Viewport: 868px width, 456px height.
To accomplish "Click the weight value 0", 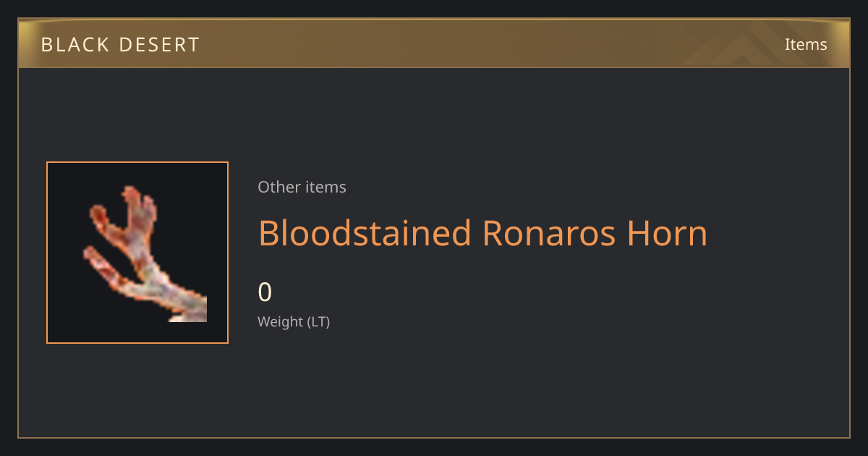I will (265, 292).
